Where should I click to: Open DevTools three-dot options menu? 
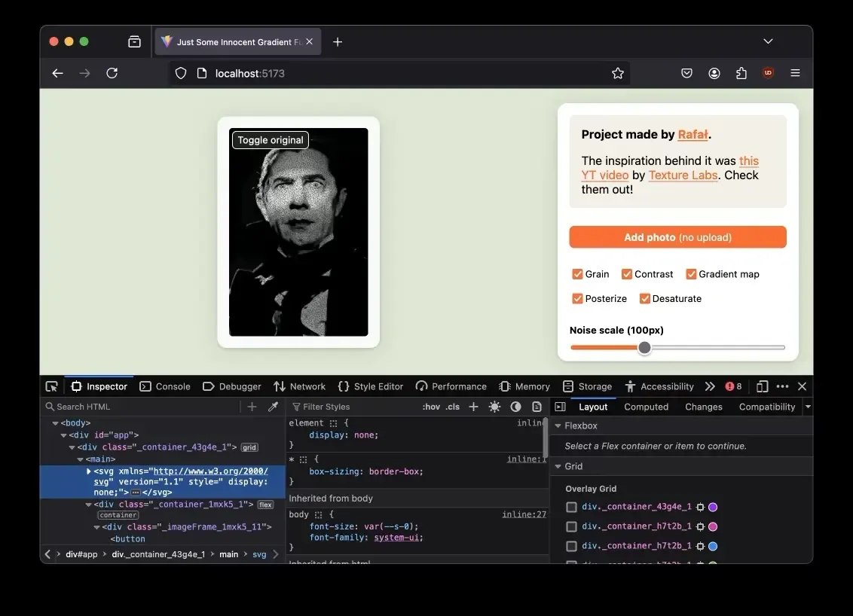(x=782, y=386)
